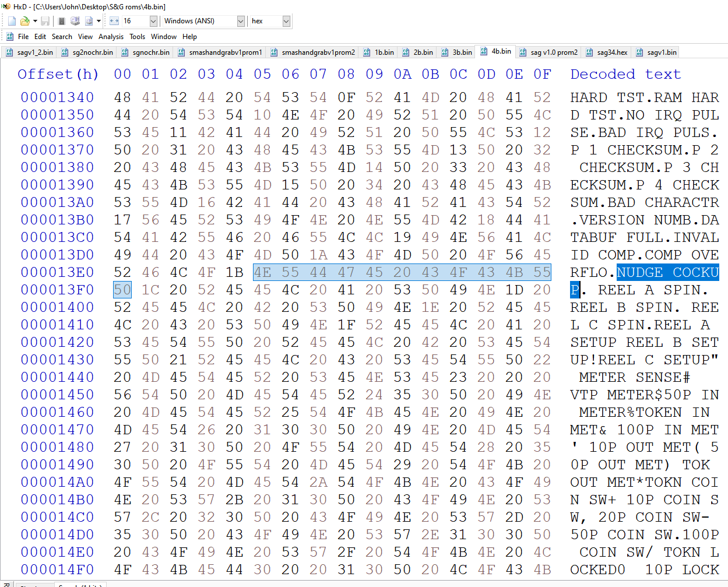Click the Save disk icon
Viewport: 728px width, 587px height.
point(45,21)
